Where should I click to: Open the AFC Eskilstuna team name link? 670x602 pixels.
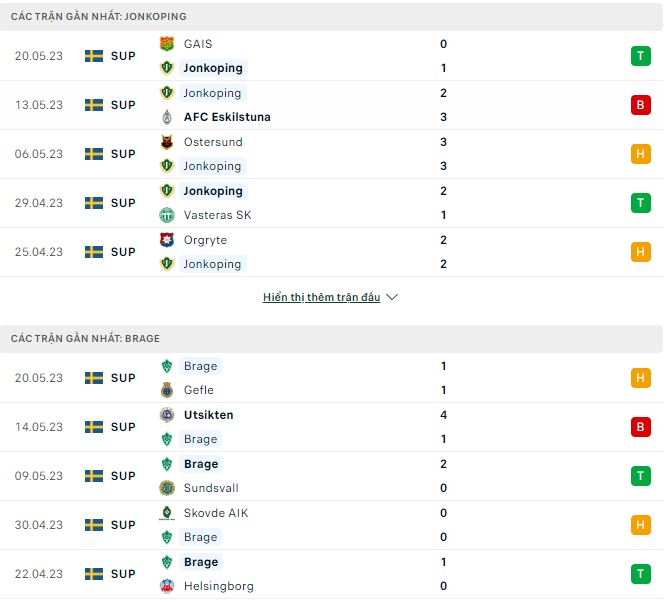click(227, 117)
